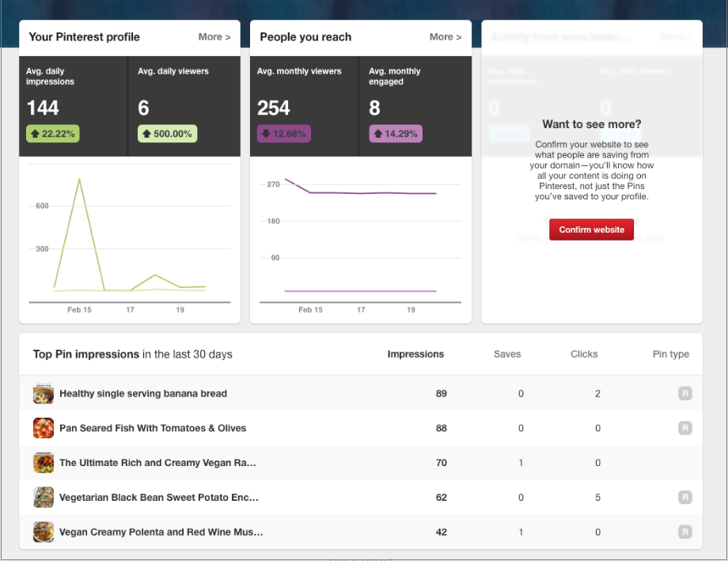Viewport: 728px width, 561px height.
Task: Click the 500.00% daily viewers badge
Action: [168, 134]
